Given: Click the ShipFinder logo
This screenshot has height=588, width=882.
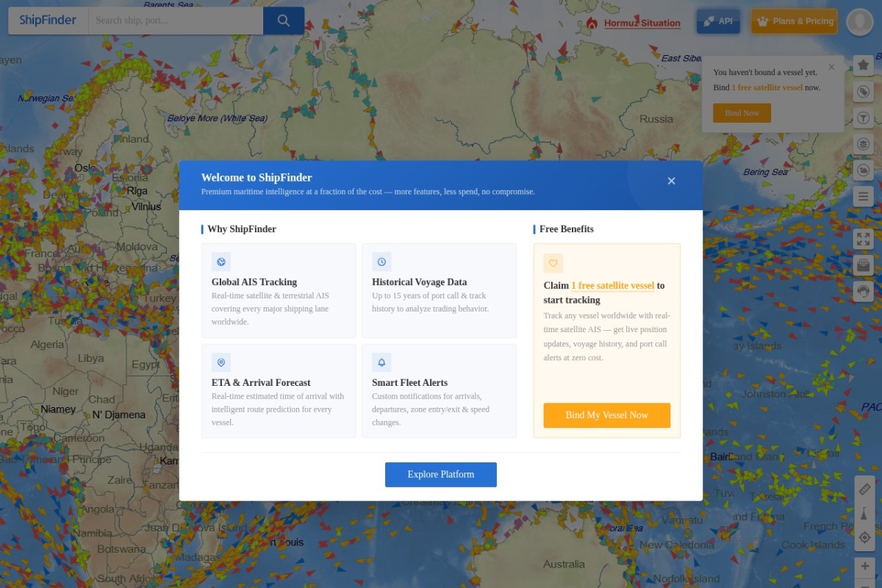Looking at the screenshot, I should [48, 21].
